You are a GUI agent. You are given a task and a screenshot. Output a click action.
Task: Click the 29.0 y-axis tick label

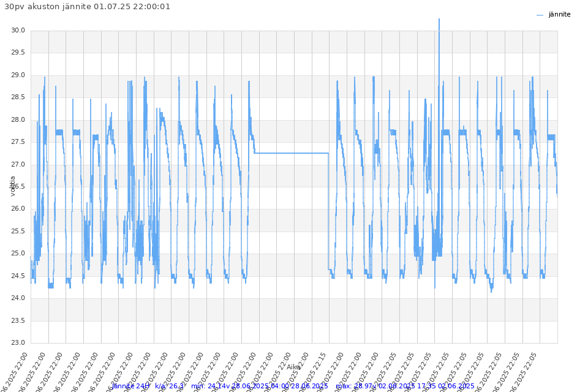coord(18,75)
